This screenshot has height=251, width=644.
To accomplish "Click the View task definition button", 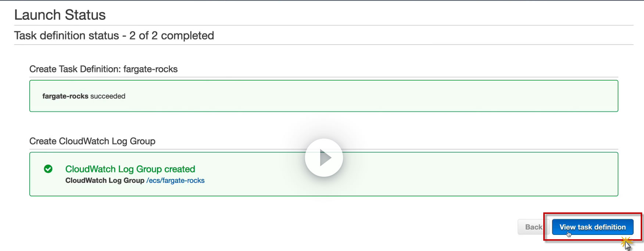I will pyautogui.click(x=592, y=227).
